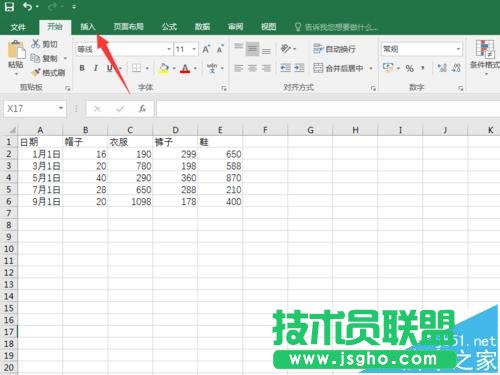
Task: Switch to View (视图) tab
Action: click(x=268, y=27)
